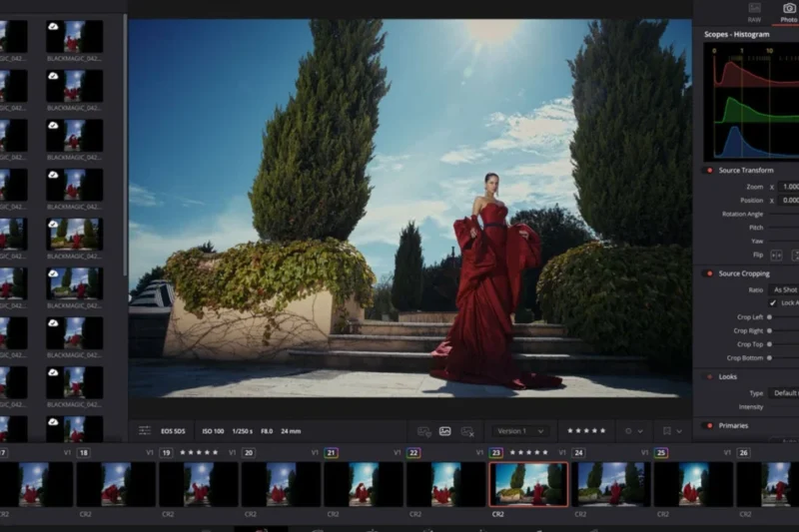
Task: Click the 21 clip number badge
Action: (332, 452)
